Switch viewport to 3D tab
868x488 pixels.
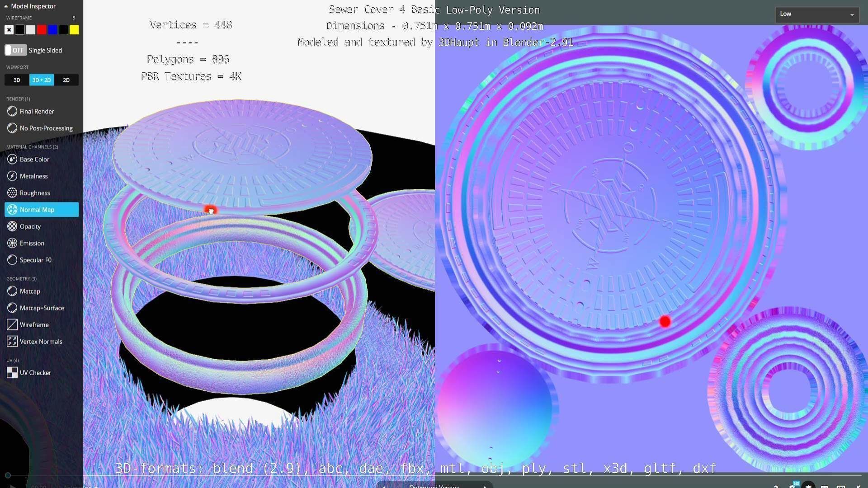tap(17, 80)
